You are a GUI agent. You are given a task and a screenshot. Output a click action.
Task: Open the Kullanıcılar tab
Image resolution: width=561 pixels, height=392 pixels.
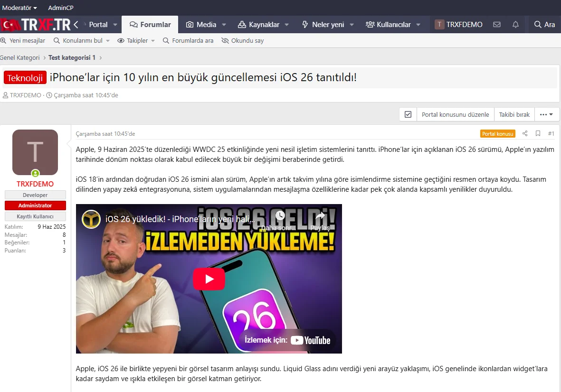pos(388,25)
